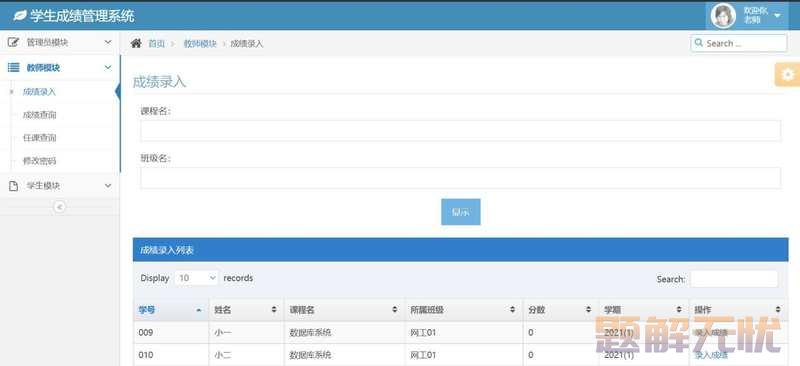This screenshot has height=366, width=800.
Task: Click the 学生模块 menu label
Action: (x=43, y=186)
